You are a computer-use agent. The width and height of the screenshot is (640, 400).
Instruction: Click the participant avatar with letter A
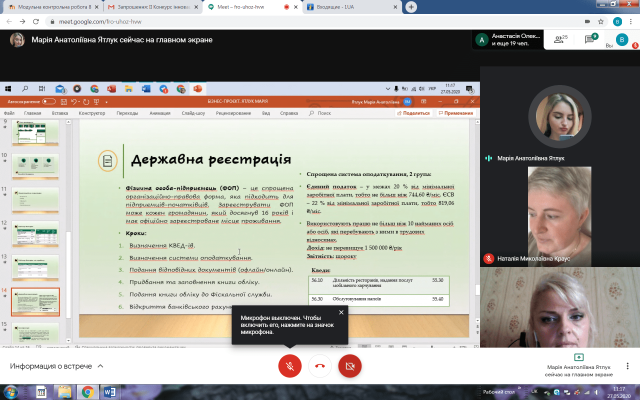coord(483,40)
